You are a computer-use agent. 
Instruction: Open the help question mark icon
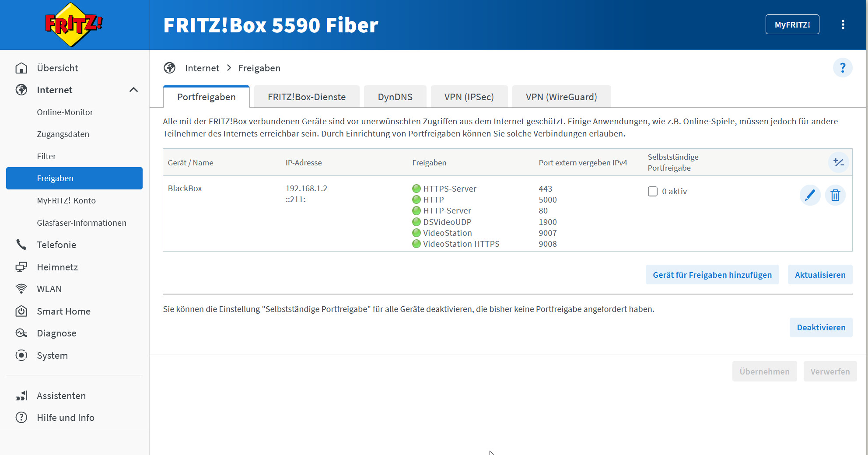(x=842, y=68)
